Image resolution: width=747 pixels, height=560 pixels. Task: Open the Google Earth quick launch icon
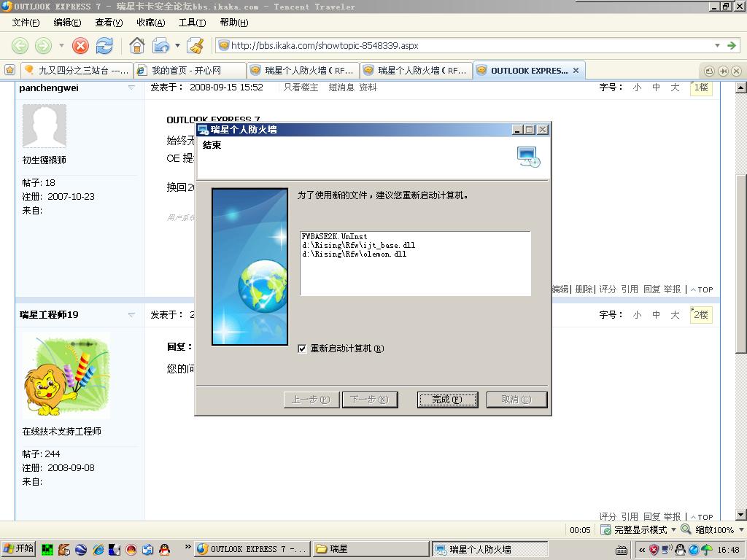[x=81, y=550]
